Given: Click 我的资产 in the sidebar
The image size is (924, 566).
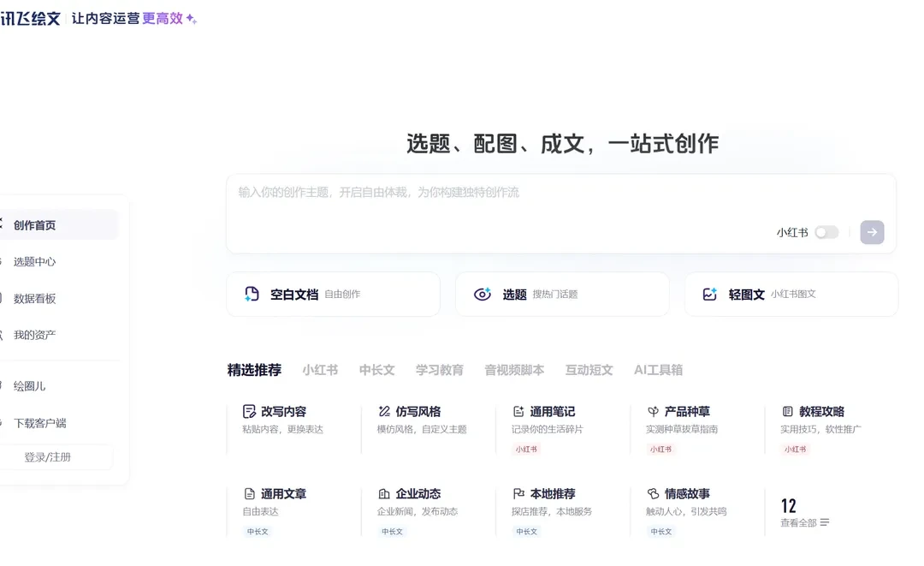Looking at the screenshot, I should (x=35, y=335).
